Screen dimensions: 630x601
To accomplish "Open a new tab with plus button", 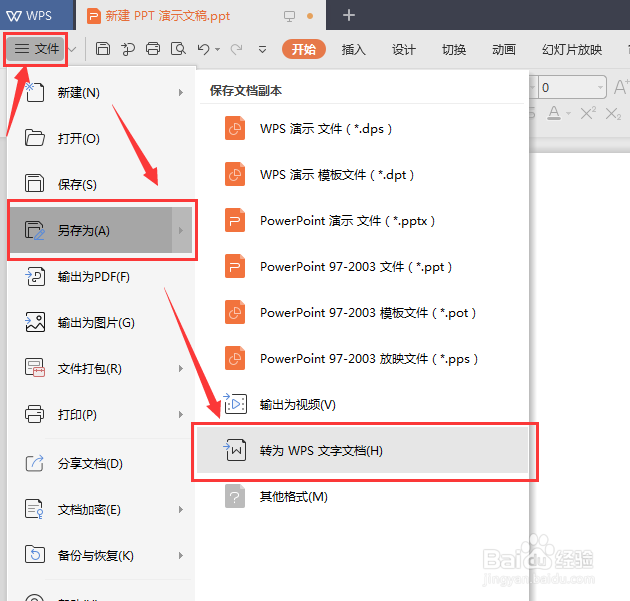I will point(349,15).
